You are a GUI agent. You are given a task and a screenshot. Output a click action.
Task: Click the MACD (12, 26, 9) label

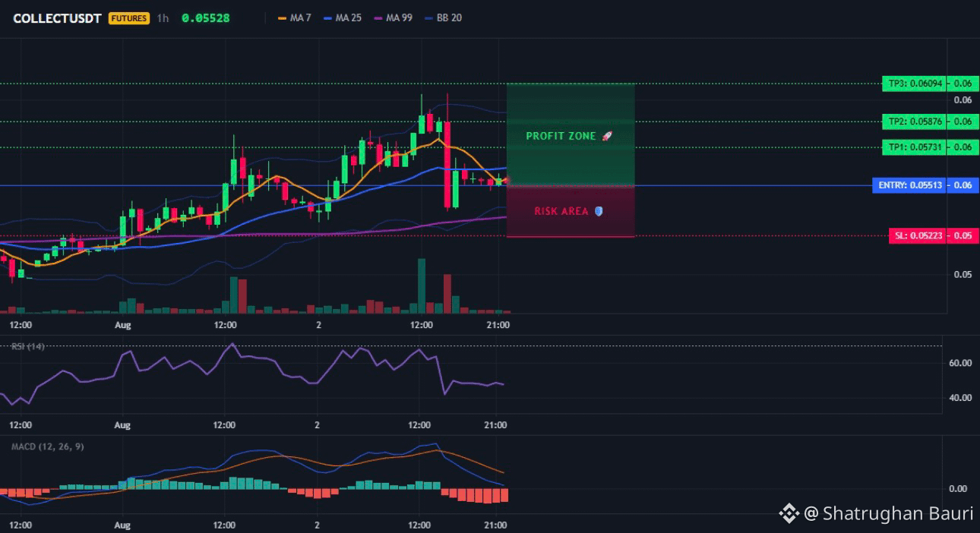47,446
